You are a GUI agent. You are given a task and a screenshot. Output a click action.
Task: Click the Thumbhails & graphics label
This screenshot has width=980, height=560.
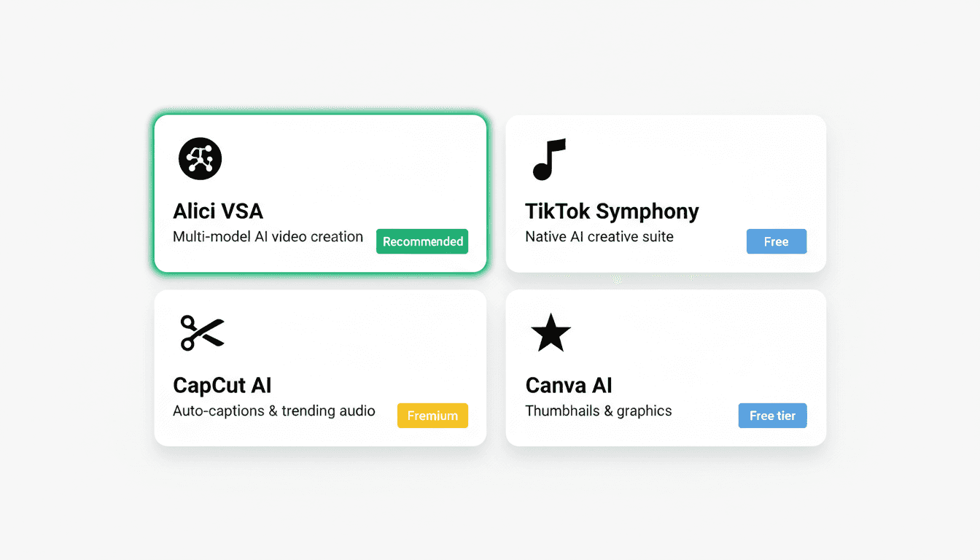(x=598, y=411)
